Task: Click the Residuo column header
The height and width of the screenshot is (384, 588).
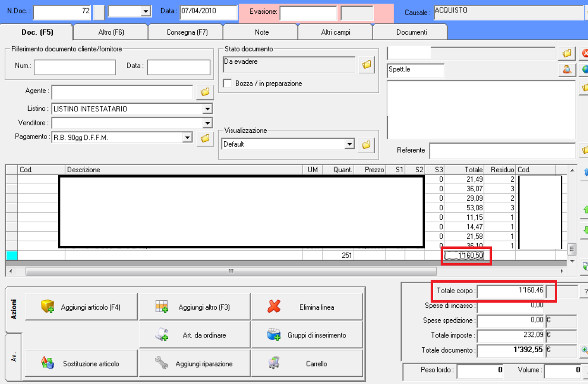Action: click(500, 169)
